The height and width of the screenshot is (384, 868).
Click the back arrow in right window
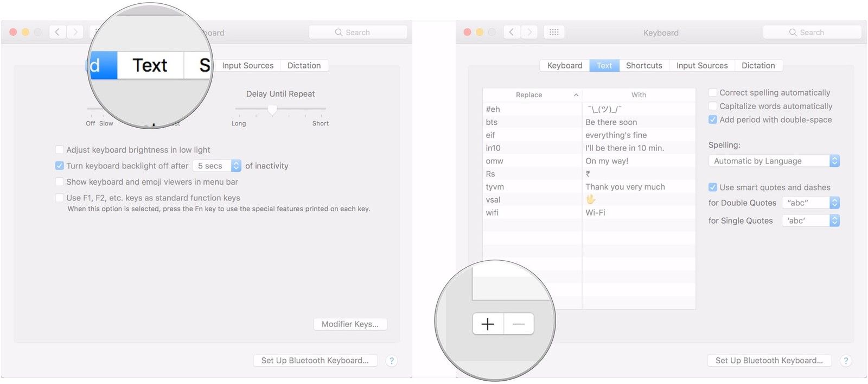512,32
